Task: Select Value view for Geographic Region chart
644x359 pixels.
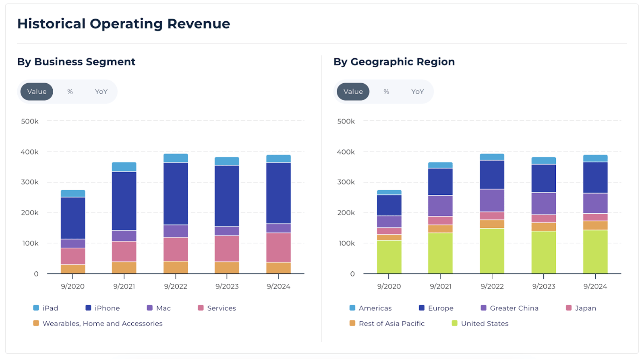Action: (353, 92)
